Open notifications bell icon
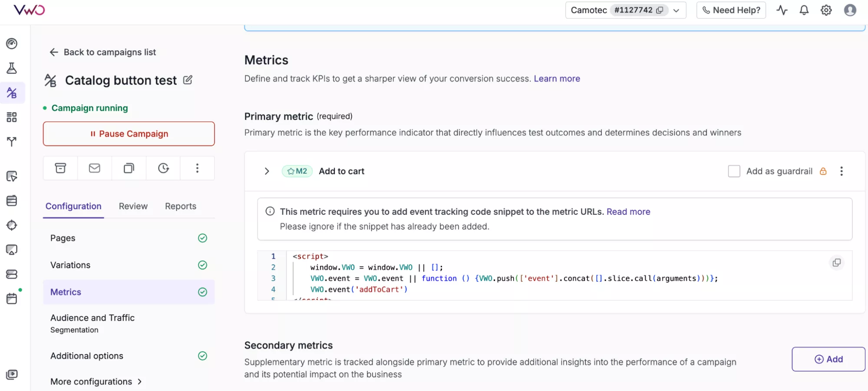This screenshot has height=391, width=868. coord(804,10)
